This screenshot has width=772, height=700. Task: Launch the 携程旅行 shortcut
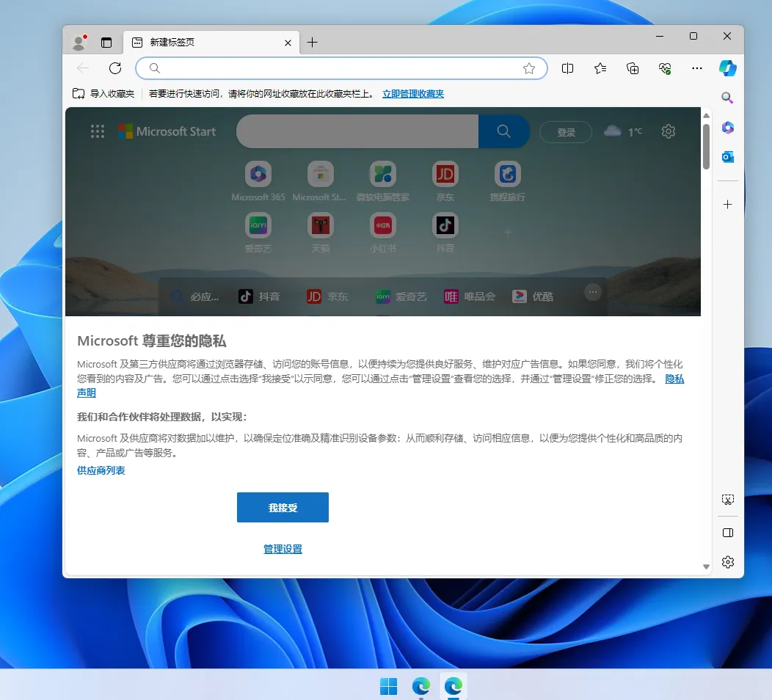(507, 175)
